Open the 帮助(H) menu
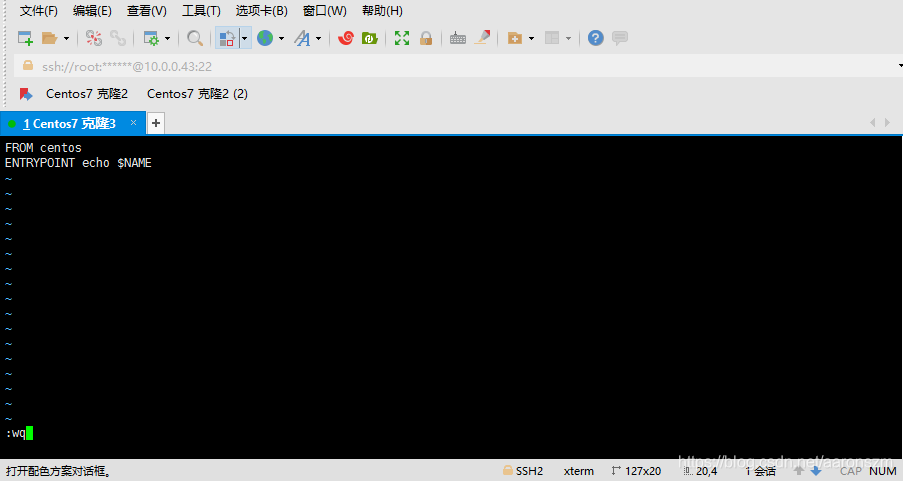903x481 pixels. [x=382, y=11]
